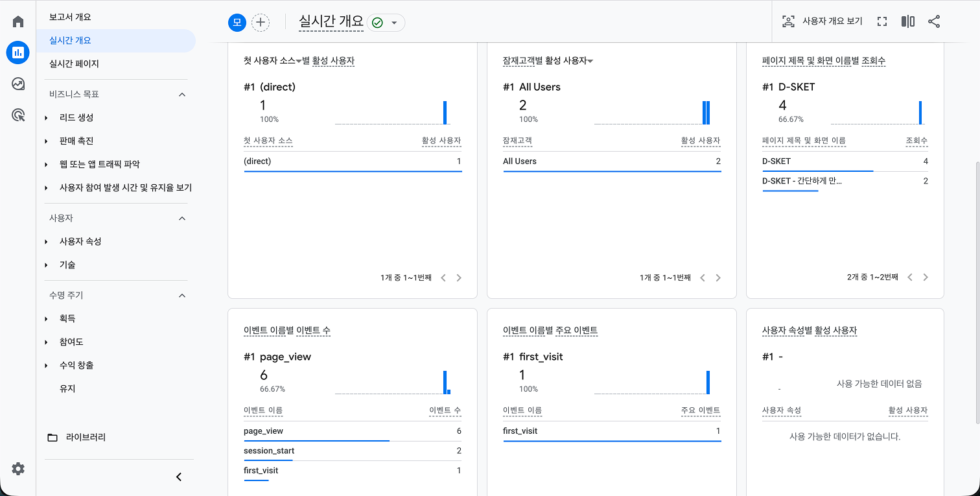
Task: Open the Home icon in left rail
Action: [17, 21]
